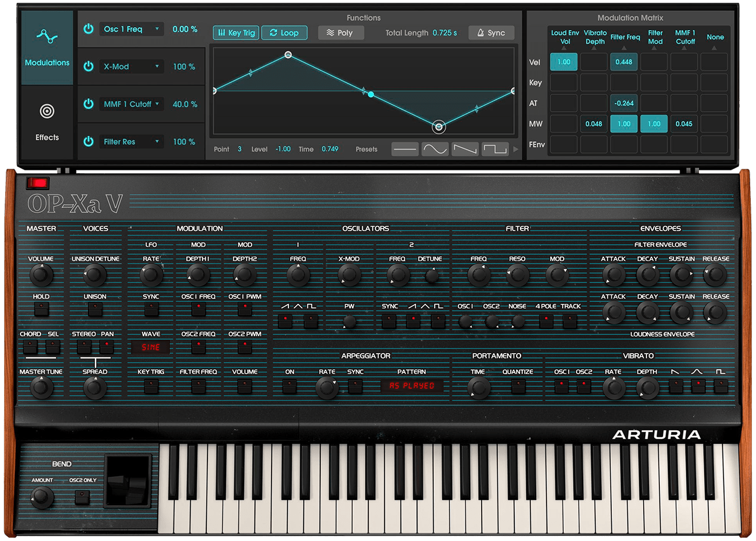The width and height of the screenshot is (756, 541).
Task: Toggle power icon for Osc 1 Freq
Action: click(x=89, y=29)
